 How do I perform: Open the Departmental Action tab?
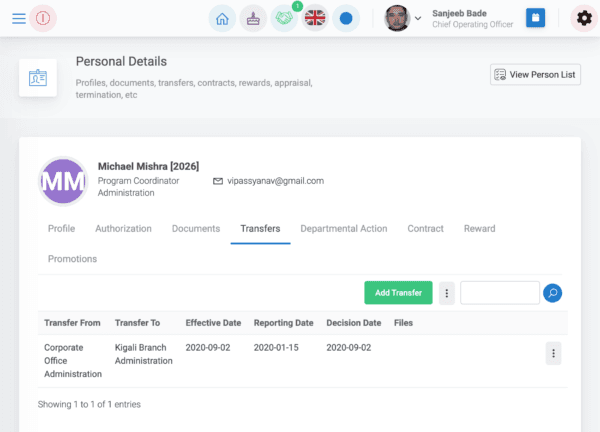[344, 228]
